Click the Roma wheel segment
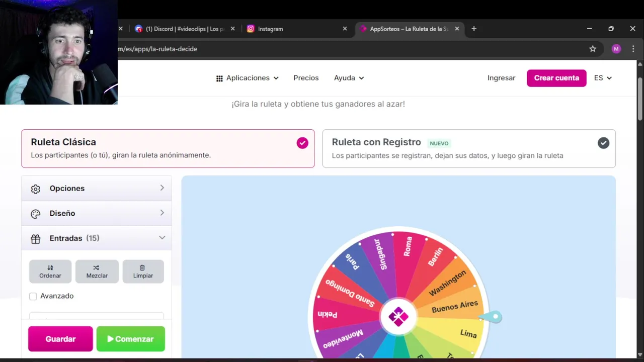Screen dimensions: 644x362 [408, 246]
